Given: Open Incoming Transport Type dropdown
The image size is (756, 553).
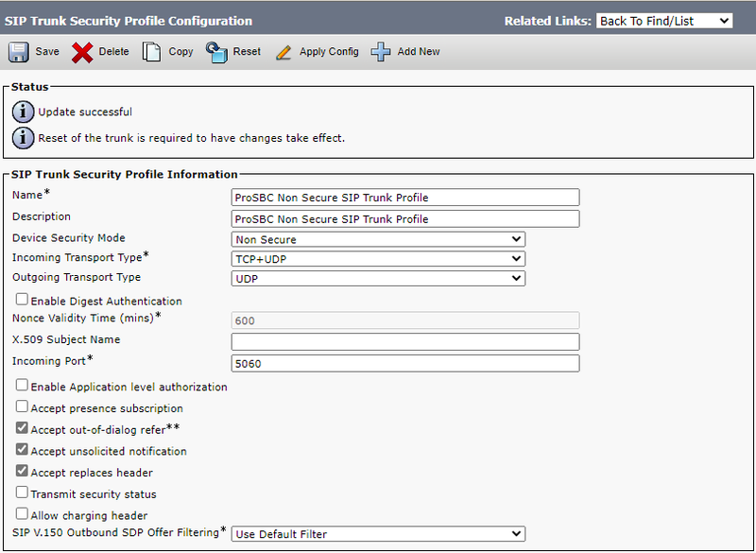Looking at the screenshot, I should click(379, 259).
